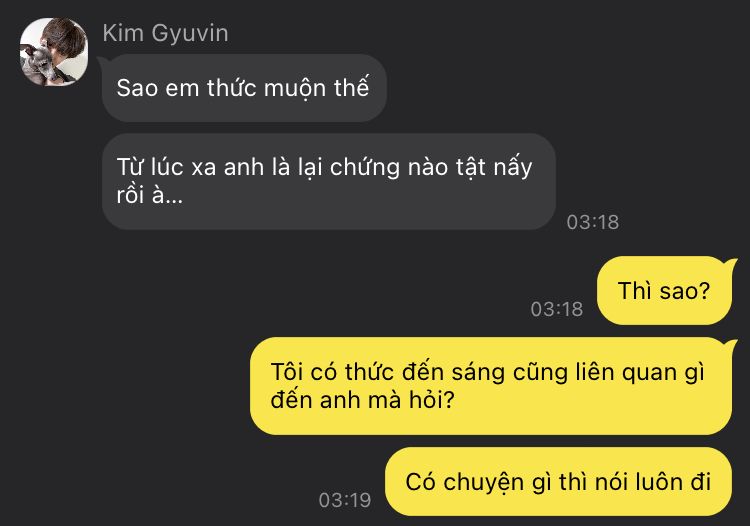The height and width of the screenshot is (526, 750).
Task: Open Kim Gyuvin's profile picture
Action: pos(54,52)
